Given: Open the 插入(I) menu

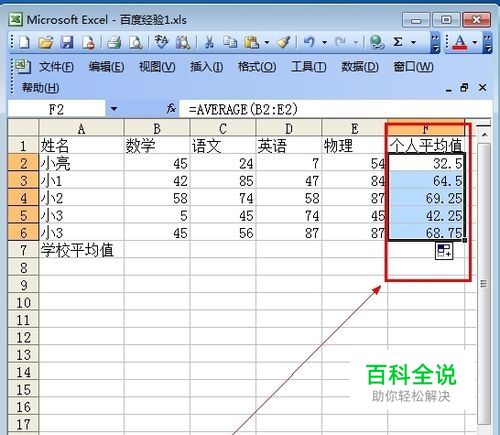Looking at the screenshot, I should coord(207,67).
